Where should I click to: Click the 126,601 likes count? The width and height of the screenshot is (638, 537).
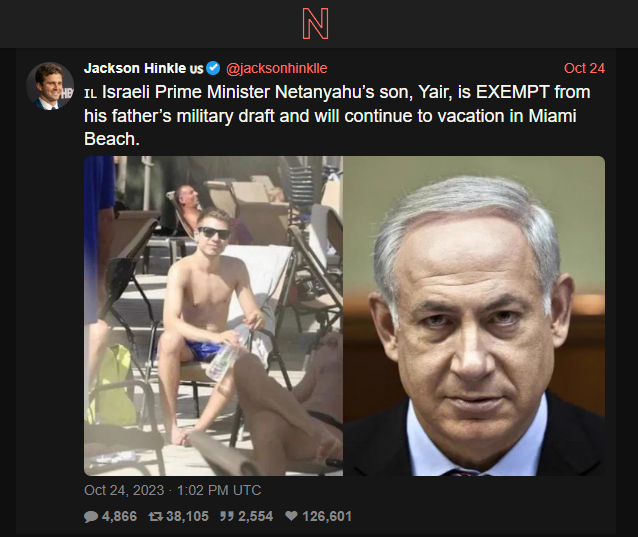pos(327,516)
